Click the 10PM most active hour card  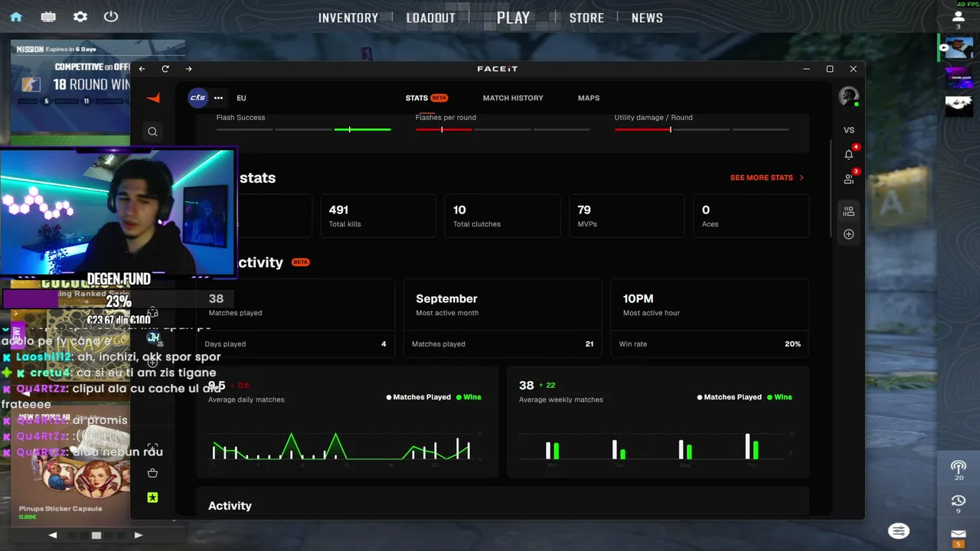pyautogui.click(x=710, y=318)
